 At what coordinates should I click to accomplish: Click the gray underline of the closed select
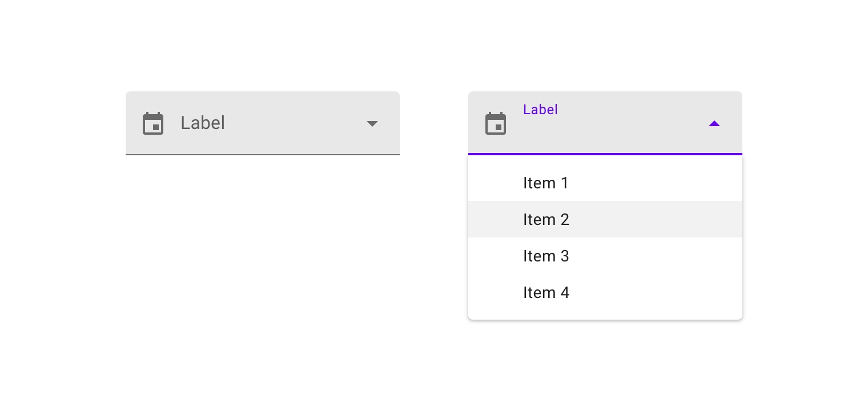click(x=263, y=154)
